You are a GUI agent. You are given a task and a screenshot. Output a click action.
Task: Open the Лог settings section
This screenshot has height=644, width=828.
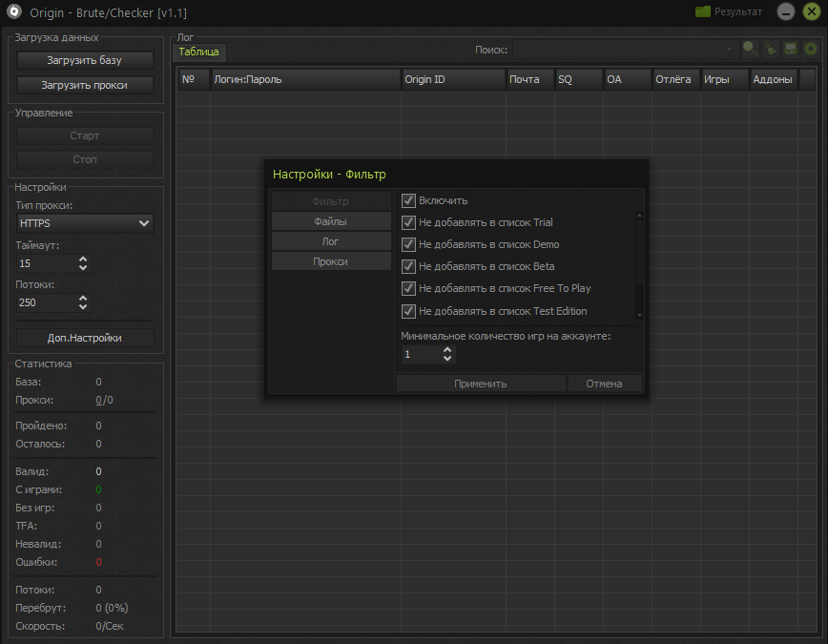tap(331, 241)
